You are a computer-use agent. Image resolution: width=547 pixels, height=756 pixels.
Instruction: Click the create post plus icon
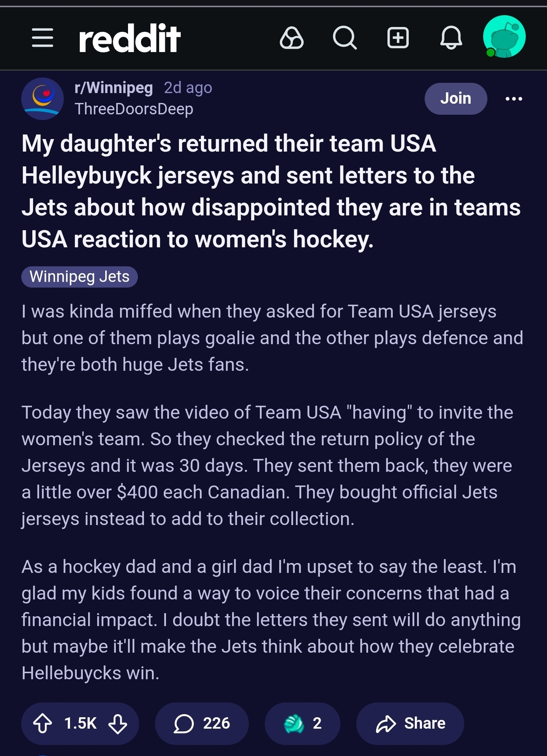[398, 38]
